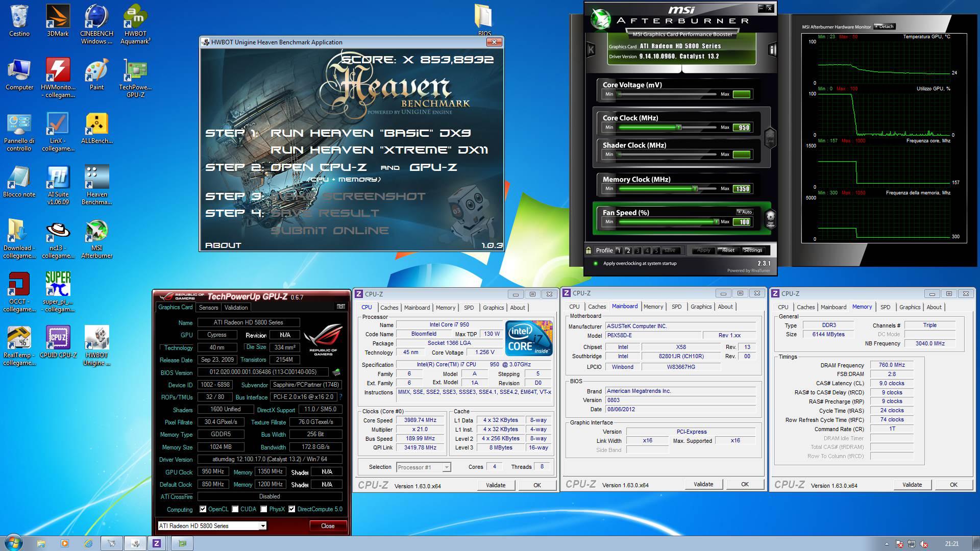Toggle OpenCL checkbox in GPU-Z
The image size is (980, 551).
pyautogui.click(x=203, y=509)
